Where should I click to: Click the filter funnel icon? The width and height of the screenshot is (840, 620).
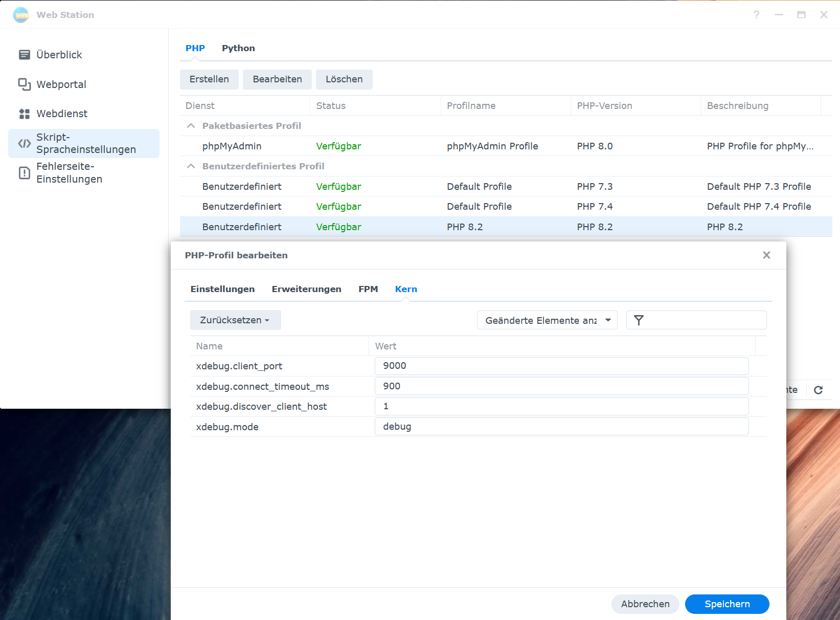(x=639, y=320)
